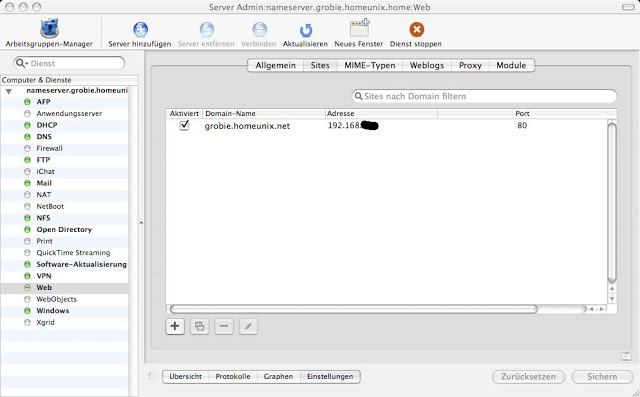Screen dimensions: 640x397
Task: Select Open Directory service
Action: (x=64, y=229)
